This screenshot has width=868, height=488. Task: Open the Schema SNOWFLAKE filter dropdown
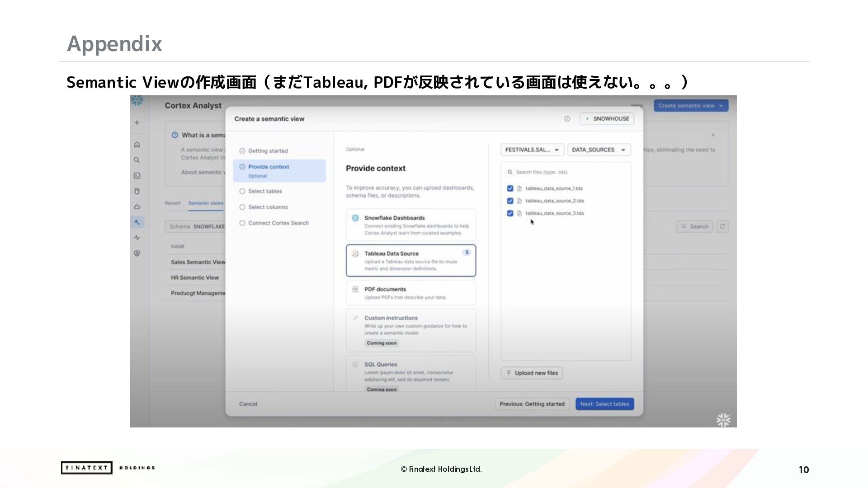[x=196, y=226]
